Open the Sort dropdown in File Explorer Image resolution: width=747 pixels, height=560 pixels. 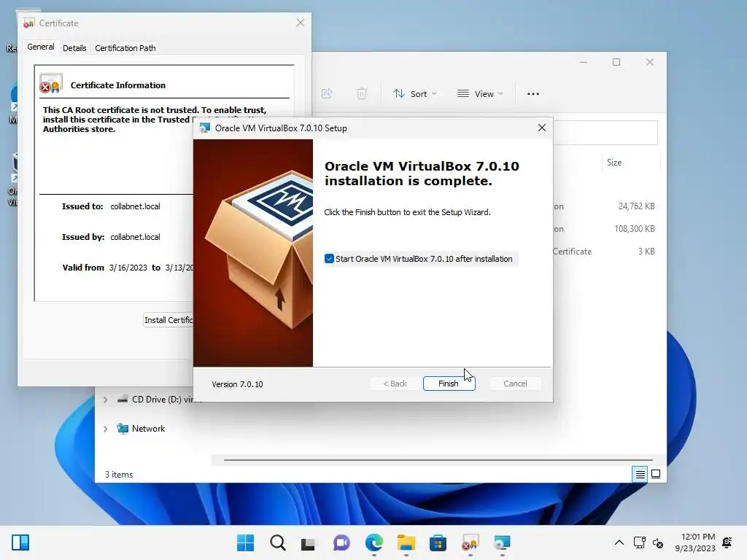pos(414,94)
